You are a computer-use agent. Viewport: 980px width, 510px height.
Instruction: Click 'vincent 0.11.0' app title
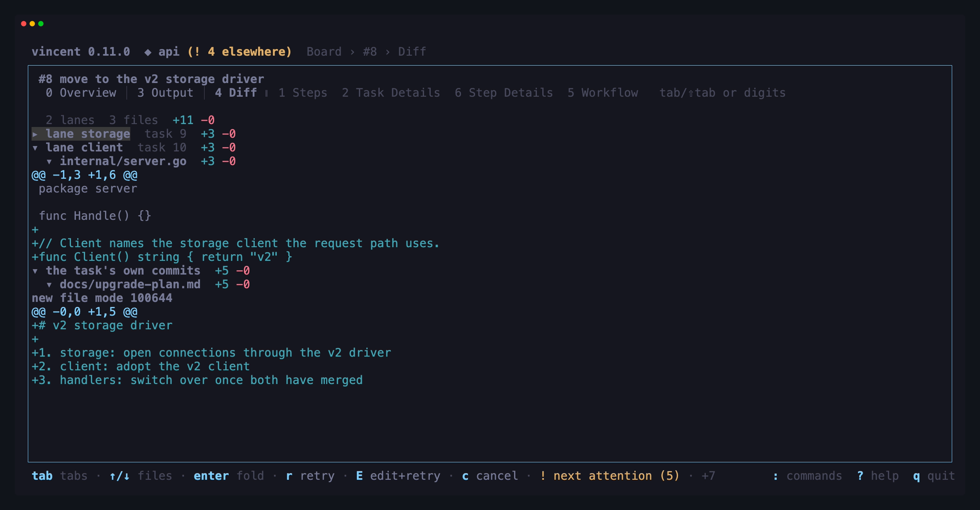coord(81,52)
